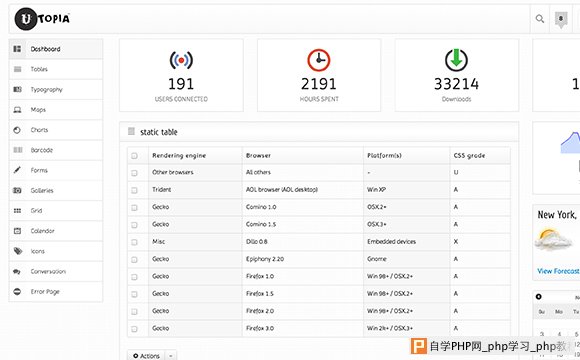Toggle the select-all checkbox in table header

coord(134,156)
